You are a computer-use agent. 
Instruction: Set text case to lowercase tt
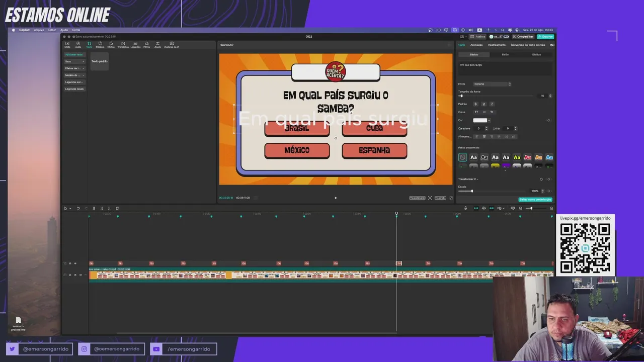point(485,112)
